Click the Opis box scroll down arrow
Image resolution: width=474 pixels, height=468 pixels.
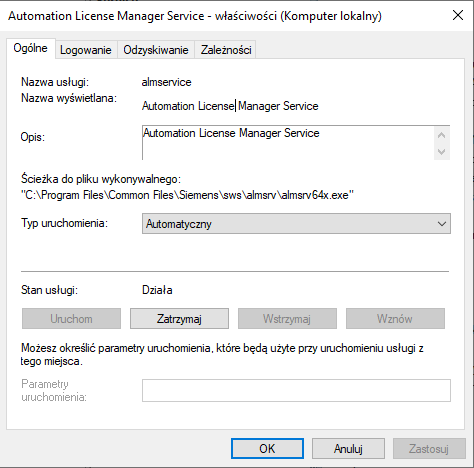pyautogui.click(x=442, y=152)
